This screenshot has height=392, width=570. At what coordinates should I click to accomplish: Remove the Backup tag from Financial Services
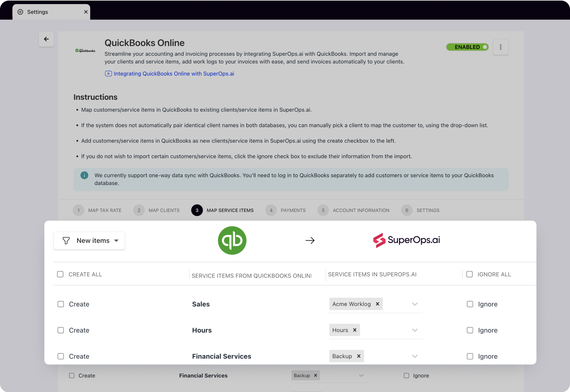point(359,356)
